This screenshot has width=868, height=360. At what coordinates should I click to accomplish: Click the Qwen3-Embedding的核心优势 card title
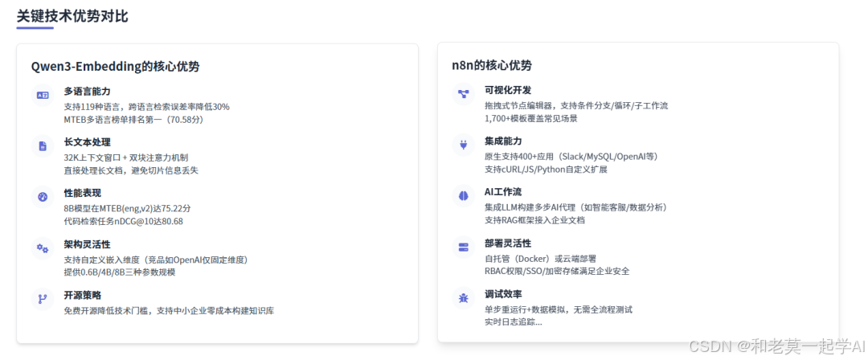(116, 67)
